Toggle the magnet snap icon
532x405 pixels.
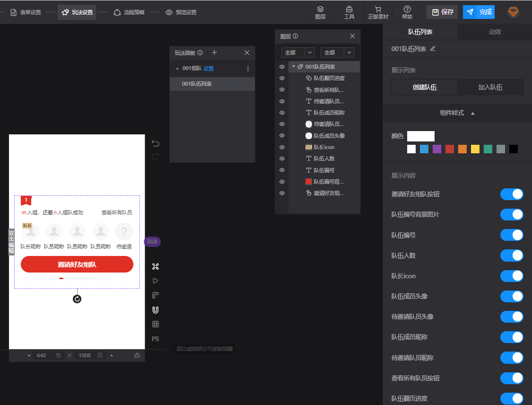coord(156,309)
